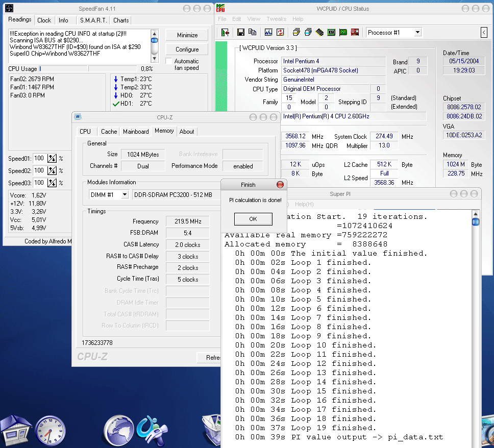Select the Memory tab in CPU-Z
494x448 pixels.
pyautogui.click(x=164, y=131)
